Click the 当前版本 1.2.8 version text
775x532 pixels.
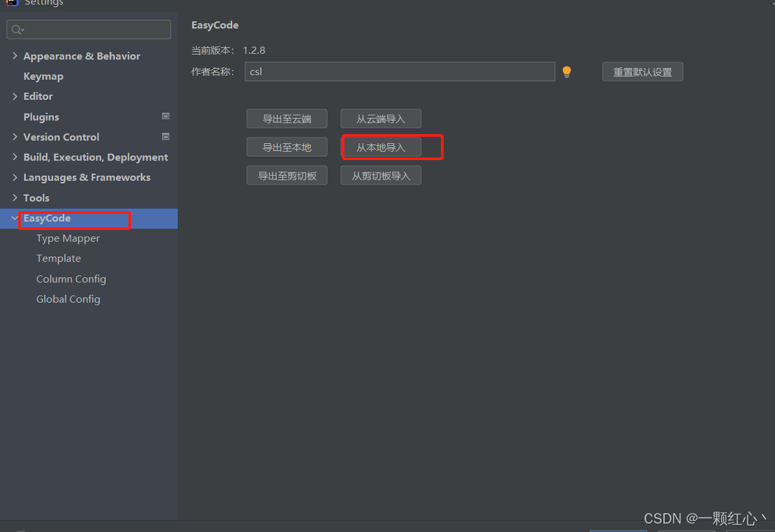point(228,51)
